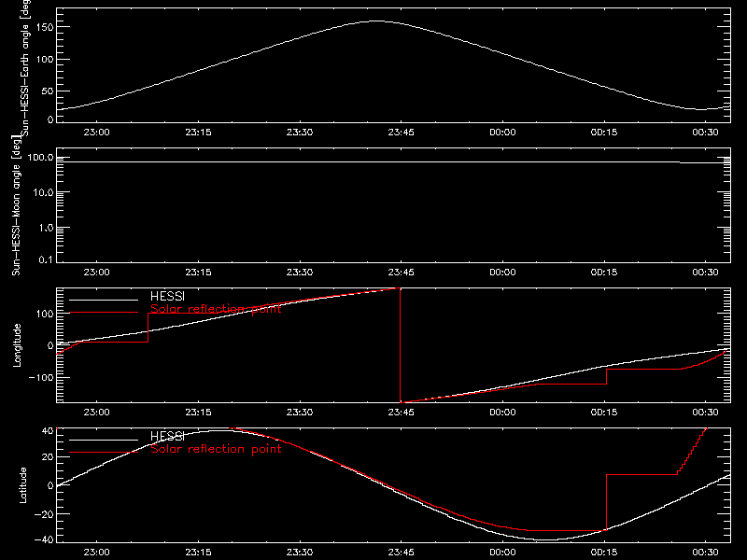747x560 pixels.
Task: Click the 150 tick on Earth angle plot
Action: click(46, 27)
